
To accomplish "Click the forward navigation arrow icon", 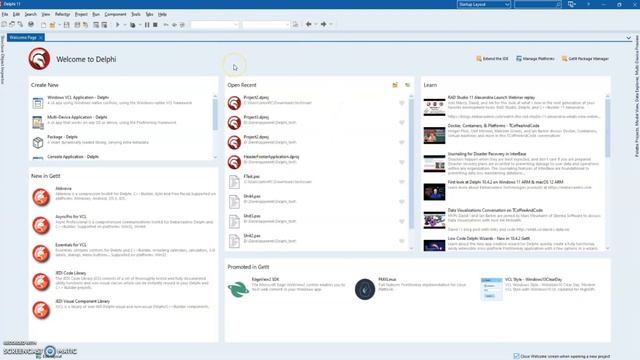I will click(324, 24).
